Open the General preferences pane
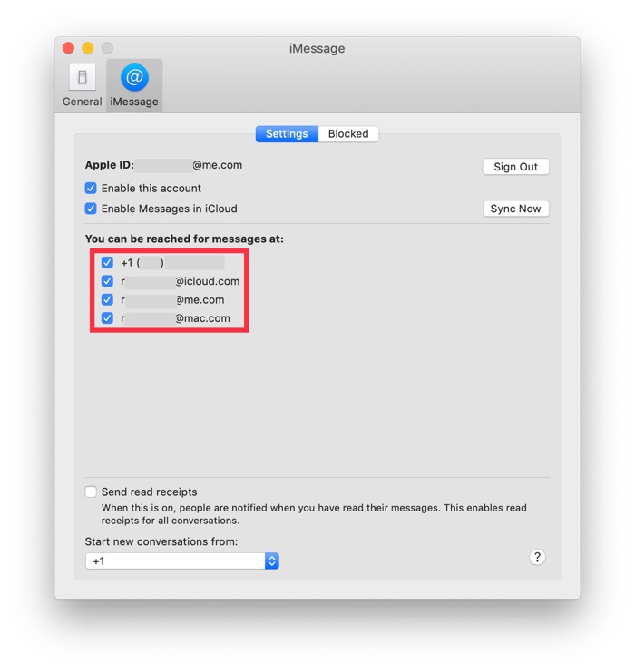 coord(82,86)
